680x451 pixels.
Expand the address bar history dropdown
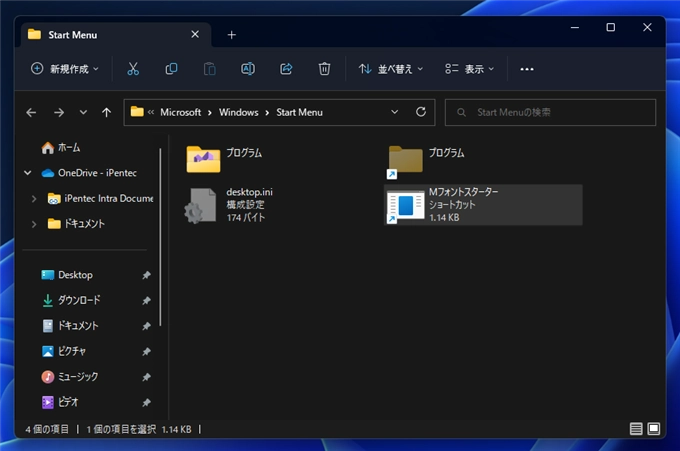coord(395,112)
